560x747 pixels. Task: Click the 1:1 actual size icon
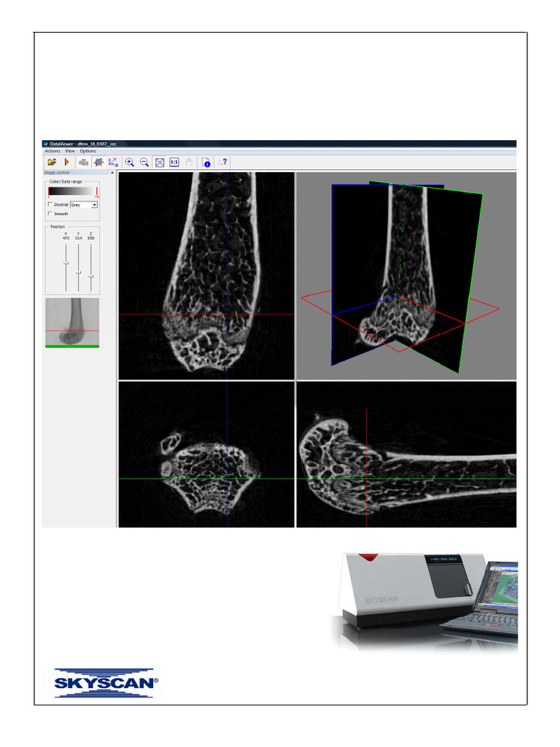174,163
